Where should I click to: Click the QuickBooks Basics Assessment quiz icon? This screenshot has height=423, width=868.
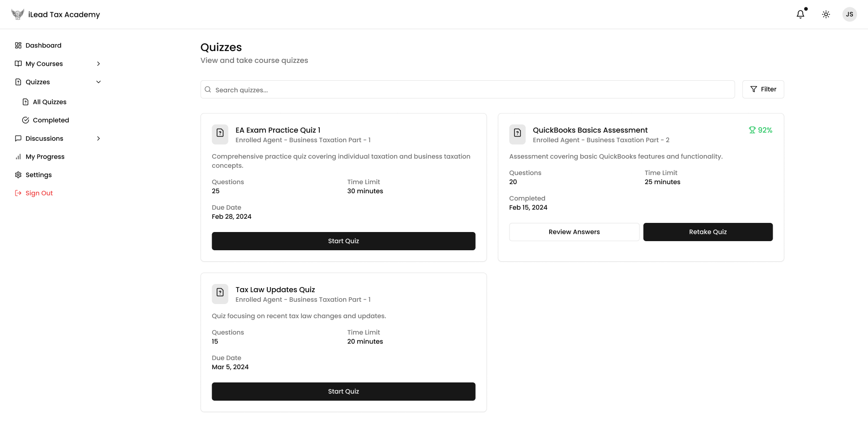(x=517, y=133)
